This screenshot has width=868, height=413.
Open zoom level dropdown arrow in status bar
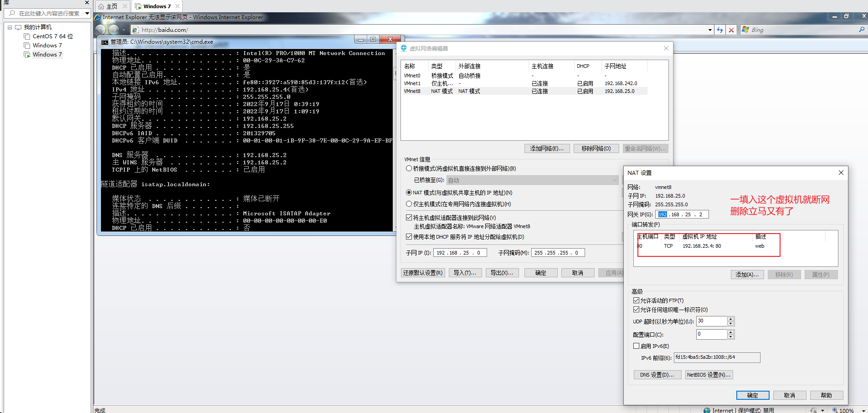(x=863, y=411)
